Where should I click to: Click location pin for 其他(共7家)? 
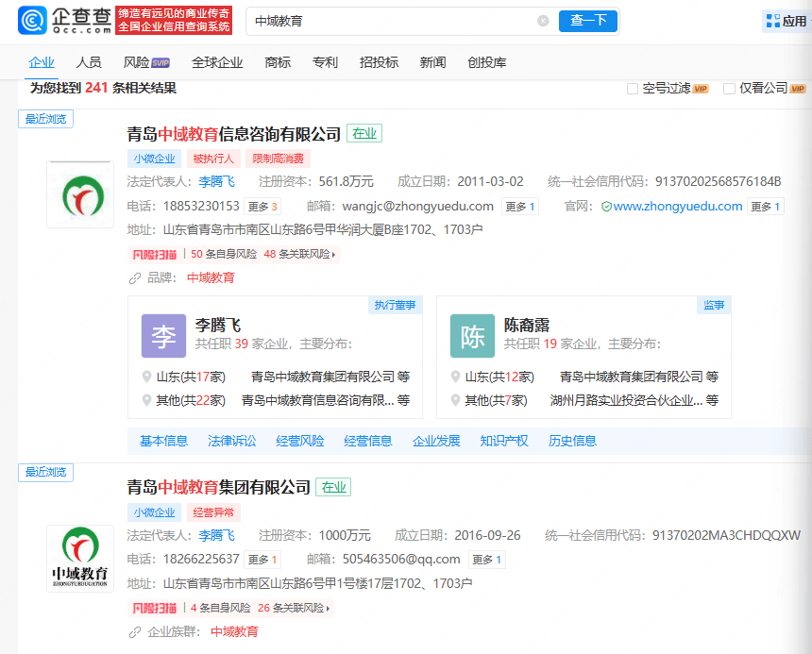click(x=456, y=400)
